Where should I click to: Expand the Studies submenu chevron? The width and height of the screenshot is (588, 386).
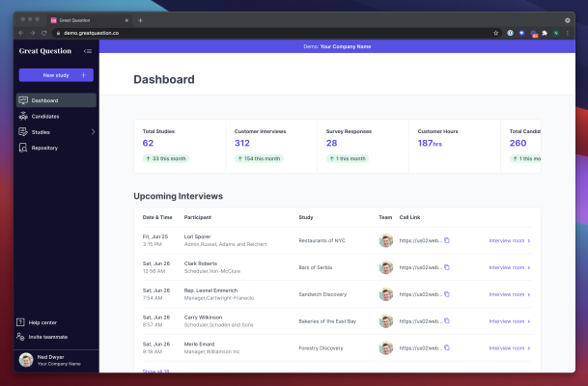(93, 132)
